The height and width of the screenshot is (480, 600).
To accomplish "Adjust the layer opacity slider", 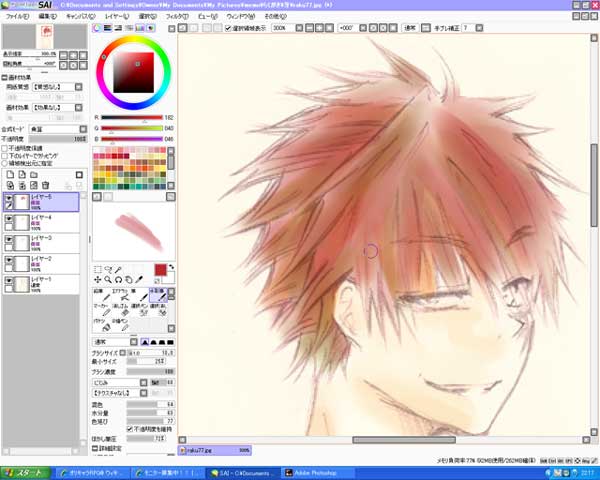I will point(58,139).
